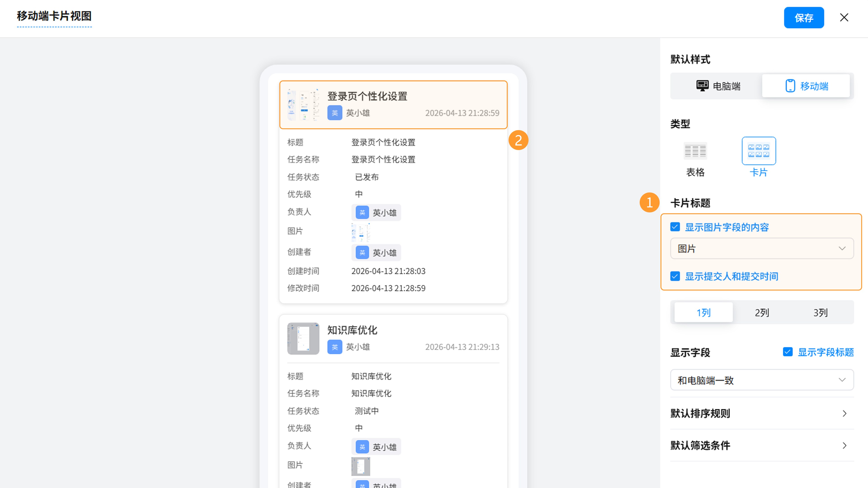Close the 移动端卡片视图 editor with X
The image size is (868, 488).
(x=844, y=18)
